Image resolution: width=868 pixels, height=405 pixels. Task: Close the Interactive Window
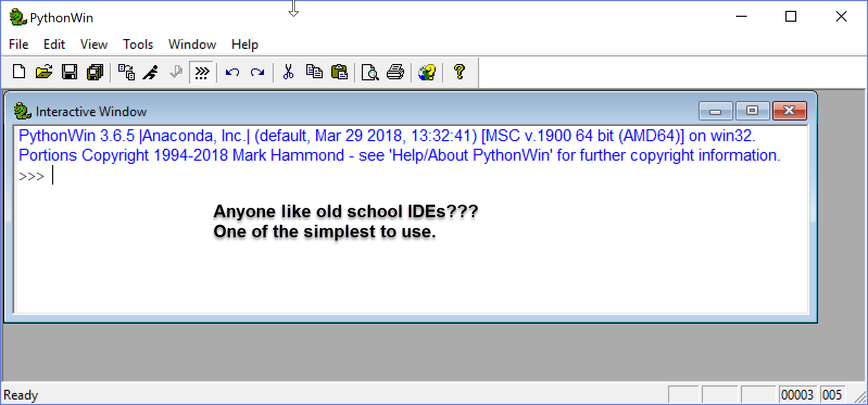point(789,111)
